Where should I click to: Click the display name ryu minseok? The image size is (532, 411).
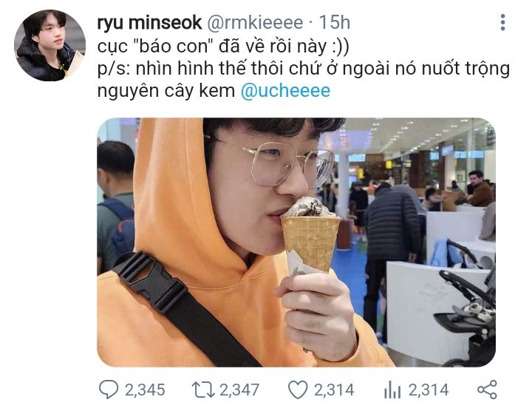pos(149,23)
